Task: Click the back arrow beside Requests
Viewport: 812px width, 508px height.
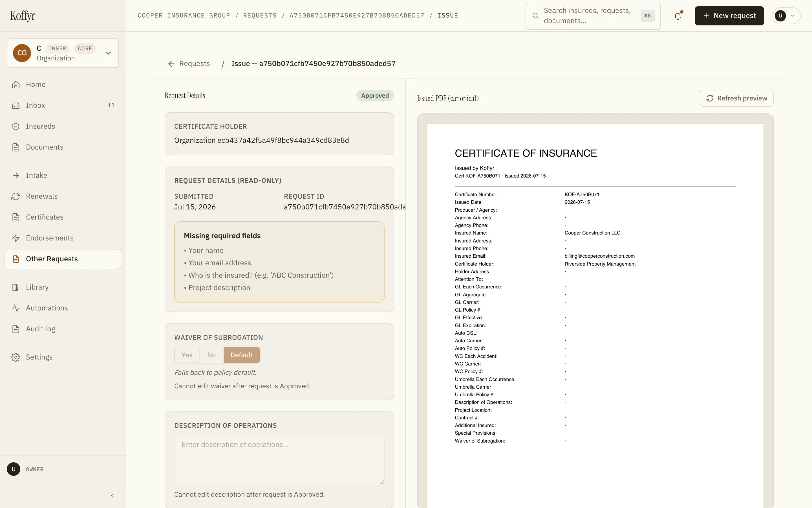Action: pos(171,64)
